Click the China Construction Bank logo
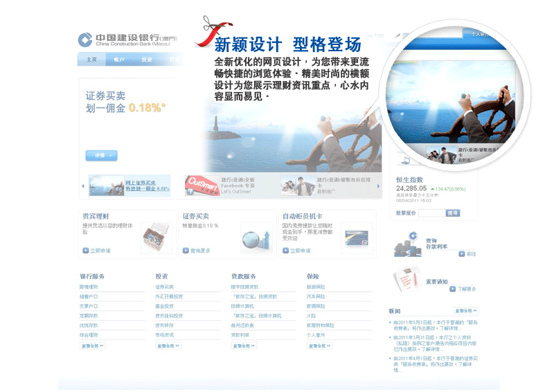Image resolution: width=554 pixels, height=392 pixels. click(x=127, y=40)
